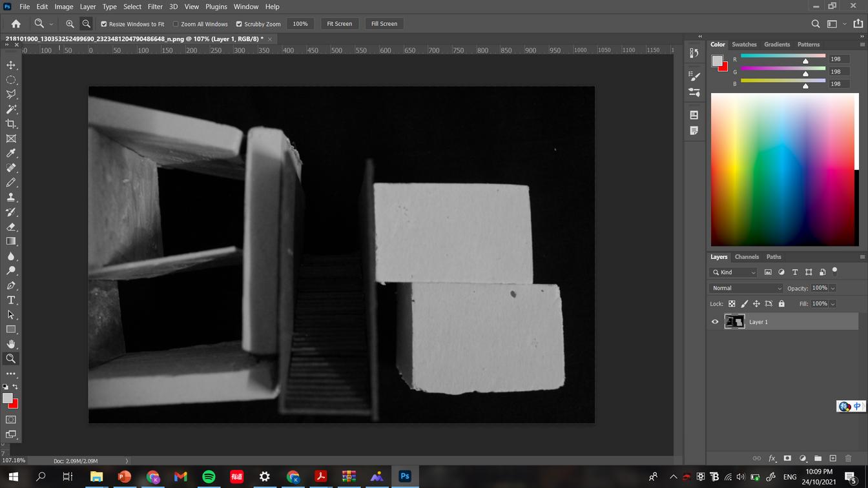This screenshot has height=488, width=868.
Task: Select the Eyedropper tool
Action: [x=11, y=154]
